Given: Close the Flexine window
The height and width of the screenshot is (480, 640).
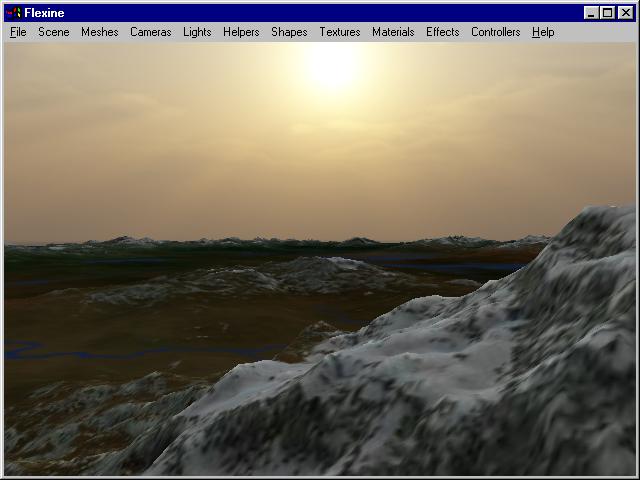Looking at the screenshot, I should pos(625,13).
